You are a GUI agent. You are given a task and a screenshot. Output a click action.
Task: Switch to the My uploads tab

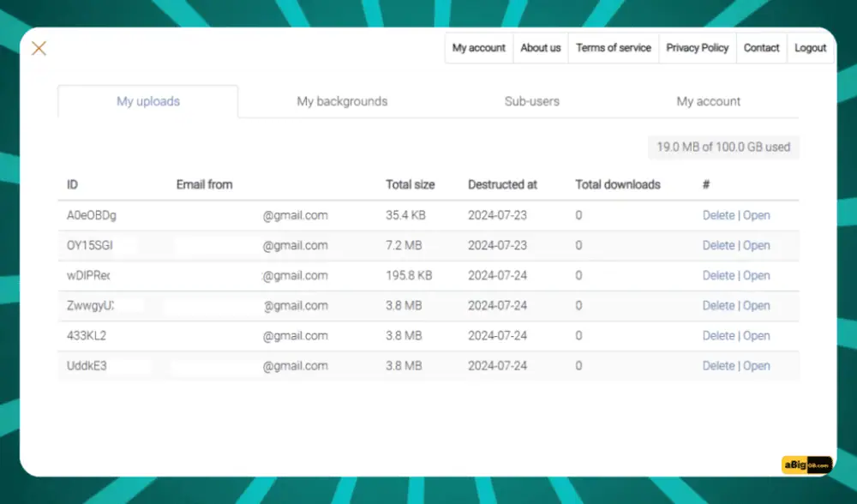tap(148, 101)
